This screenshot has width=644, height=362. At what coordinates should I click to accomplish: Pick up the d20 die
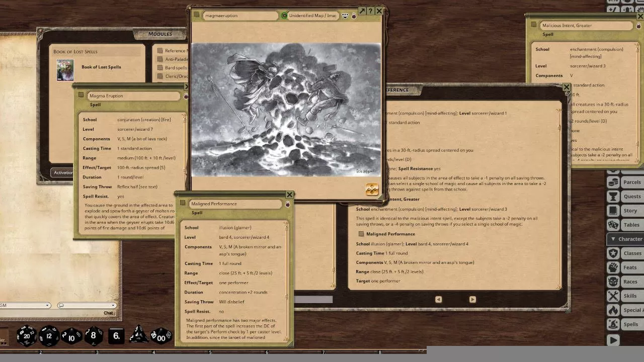[x=27, y=335]
